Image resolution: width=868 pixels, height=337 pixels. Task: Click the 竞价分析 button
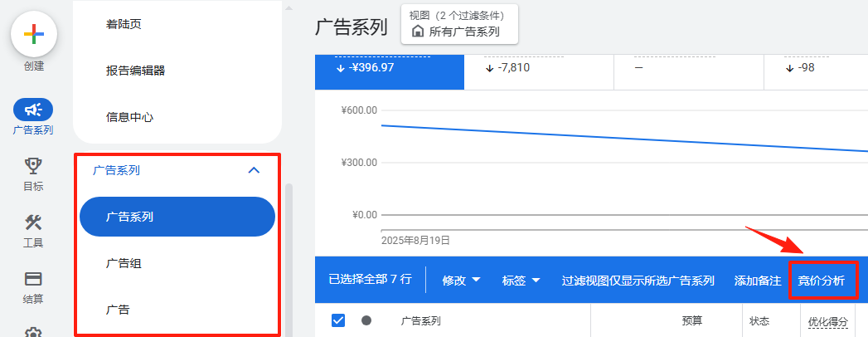pos(822,281)
